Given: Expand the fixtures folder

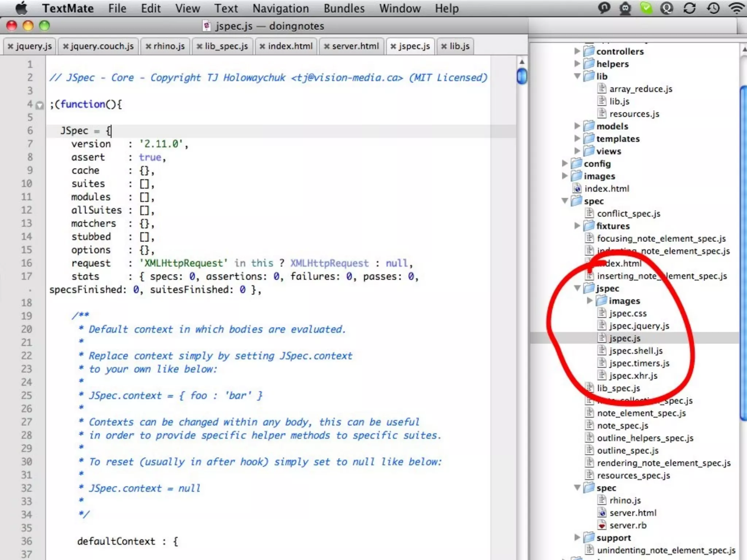Looking at the screenshot, I should (577, 226).
